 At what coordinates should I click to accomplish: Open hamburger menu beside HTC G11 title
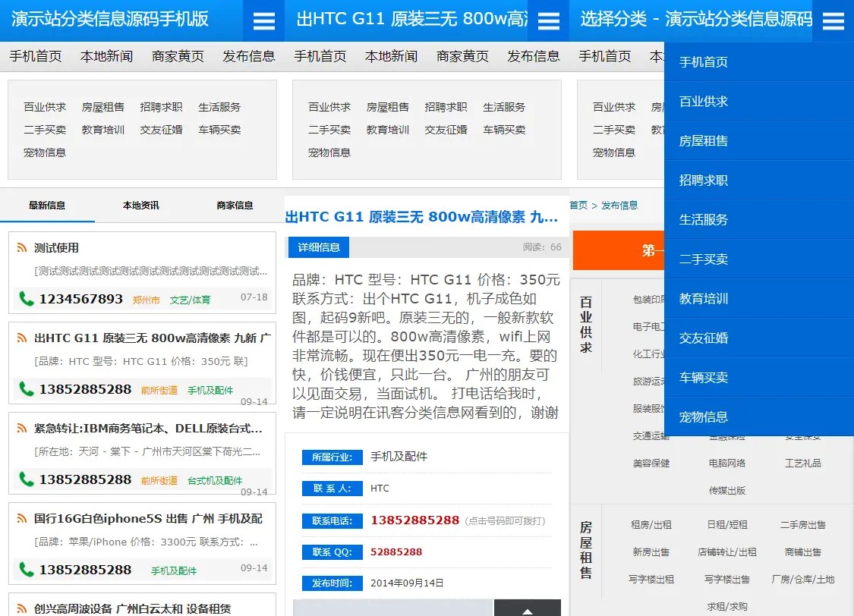coord(548,20)
